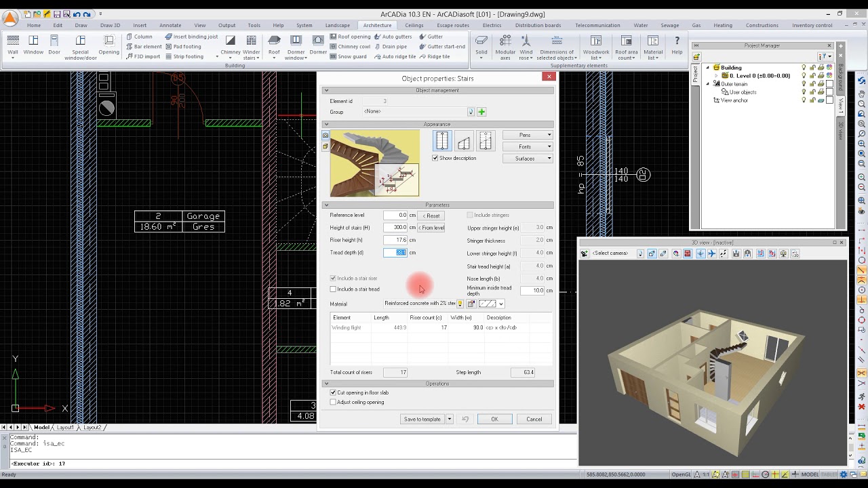Image resolution: width=868 pixels, height=488 pixels.
Task: Select the Opening tool in the ribbon
Action: (x=108, y=45)
